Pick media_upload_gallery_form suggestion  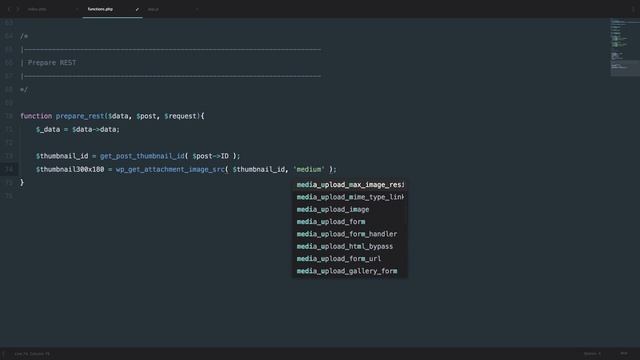[x=350, y=271]
